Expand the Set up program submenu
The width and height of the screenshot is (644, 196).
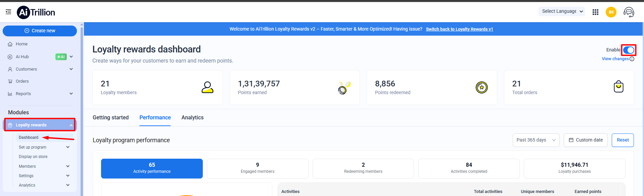tap(68, 147)
